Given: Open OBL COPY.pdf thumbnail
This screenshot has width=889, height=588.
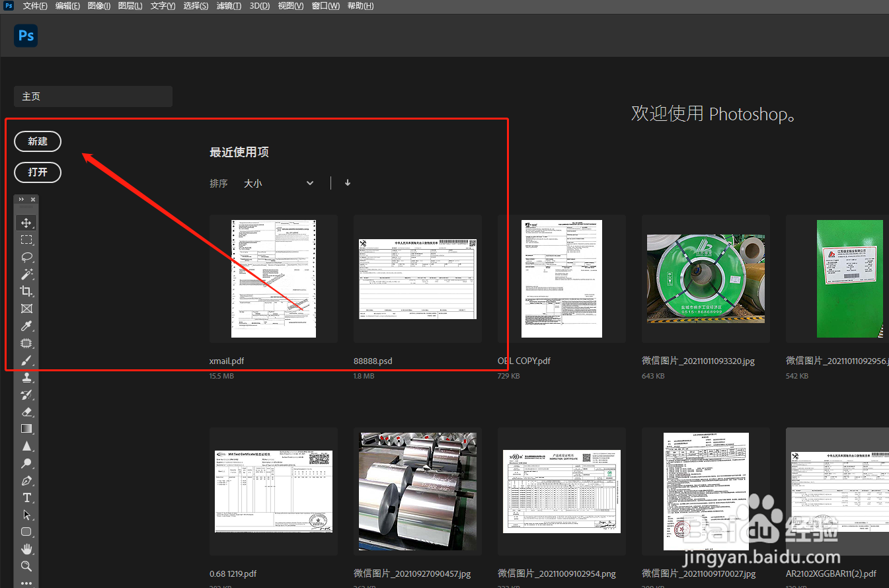Looking at the screenshot, I should pos(562,279).
